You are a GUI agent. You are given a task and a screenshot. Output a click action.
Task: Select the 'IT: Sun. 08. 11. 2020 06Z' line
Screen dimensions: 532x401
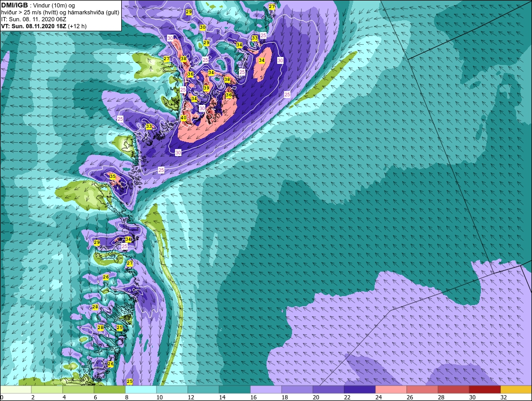click(x=34, y=19)
